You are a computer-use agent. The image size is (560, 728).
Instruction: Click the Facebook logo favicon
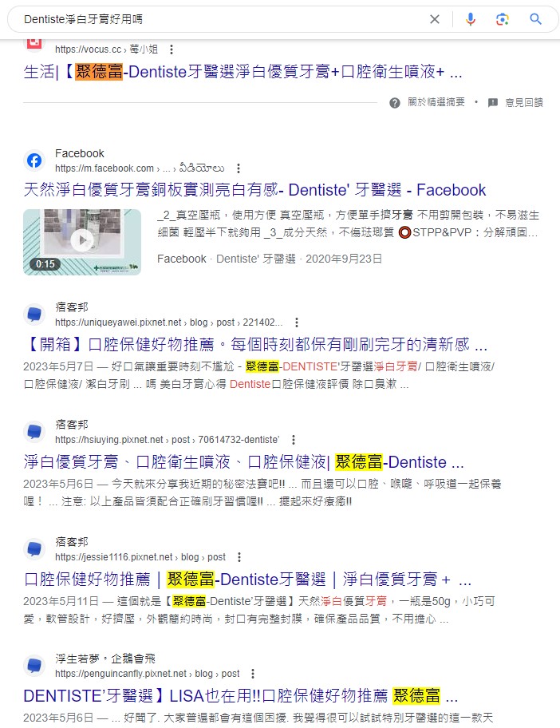click(34, 160)
